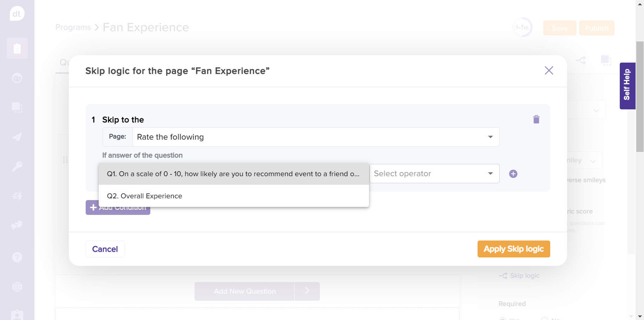Open the Page dropdown showing Rate the following
Viewport: 644px width, 320px height.
pos(315,137)
